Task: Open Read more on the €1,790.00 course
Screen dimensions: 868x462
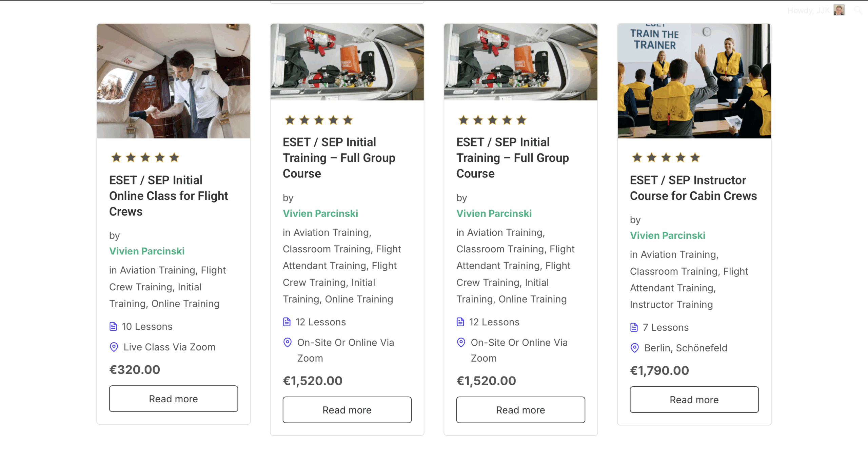Action: tap(694, 400)
